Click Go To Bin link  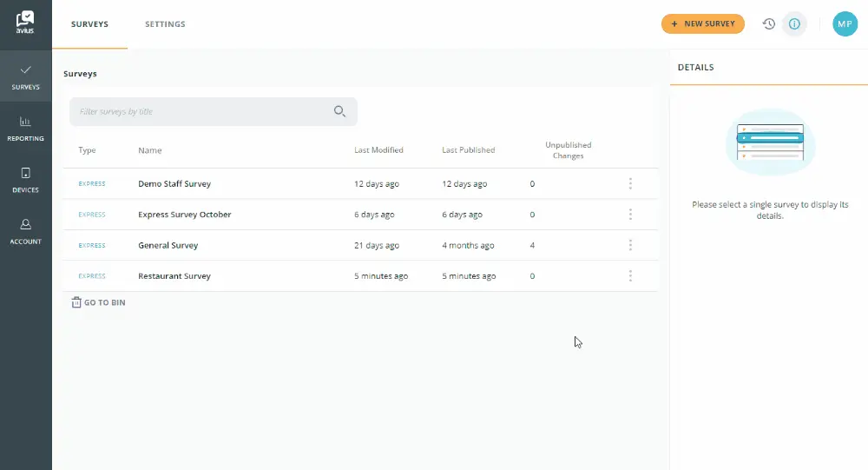coord(99,302)
